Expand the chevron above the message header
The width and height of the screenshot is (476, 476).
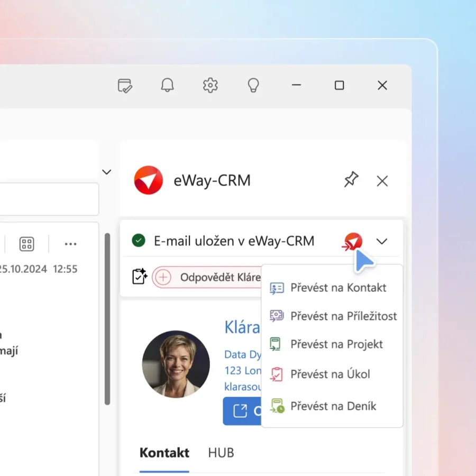[x=106, y=172]
